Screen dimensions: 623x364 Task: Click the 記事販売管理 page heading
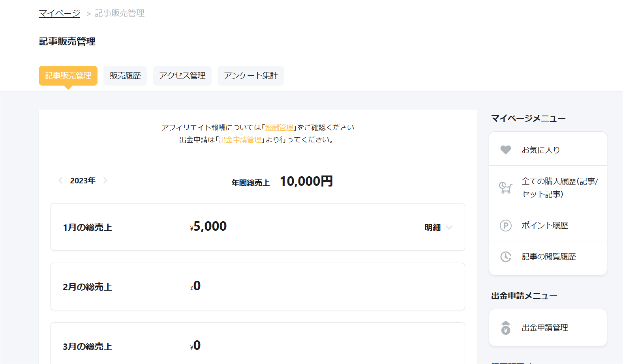click(67, 42)
